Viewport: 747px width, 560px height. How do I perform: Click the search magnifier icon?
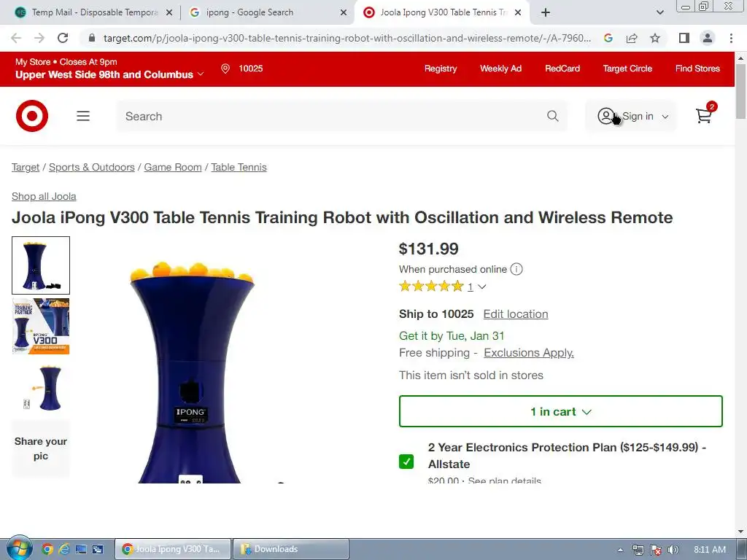click(x=553, y=116)
